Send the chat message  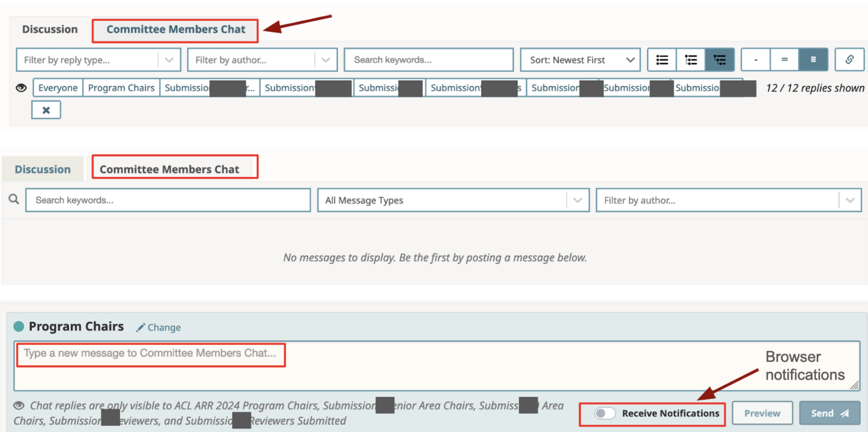pyautogui.click(x=830, y=413)
